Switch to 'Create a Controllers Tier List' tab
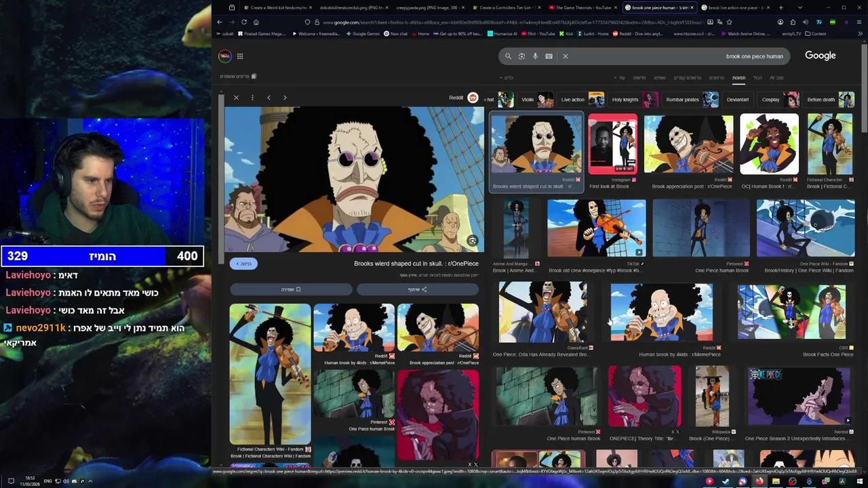 tap(506, 7)
